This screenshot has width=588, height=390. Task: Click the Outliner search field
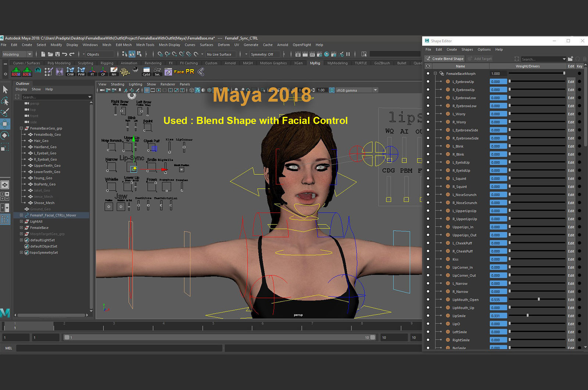(x=56, y=97)
